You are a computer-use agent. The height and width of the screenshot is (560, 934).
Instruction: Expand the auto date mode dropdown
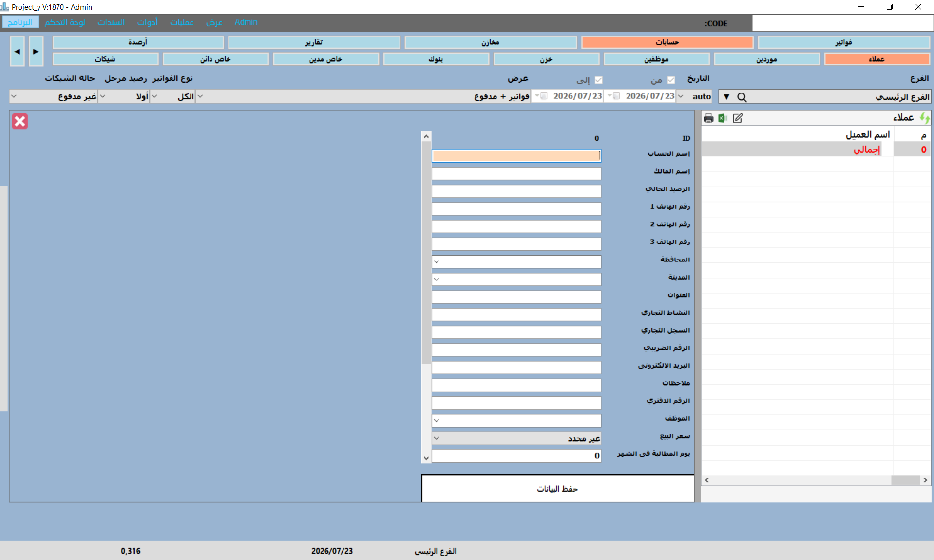(681, 96)
